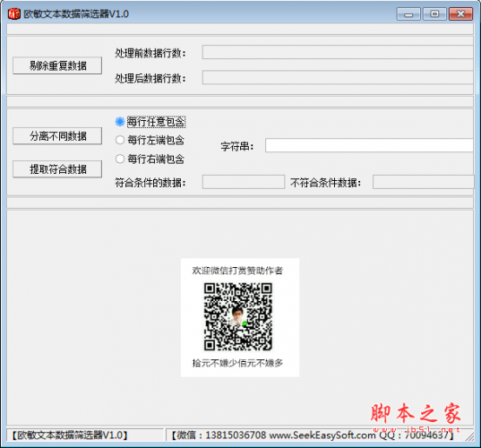481x448 pixels.
Task: Click the 符合条件的数据: label
Action: click(150, 183)
